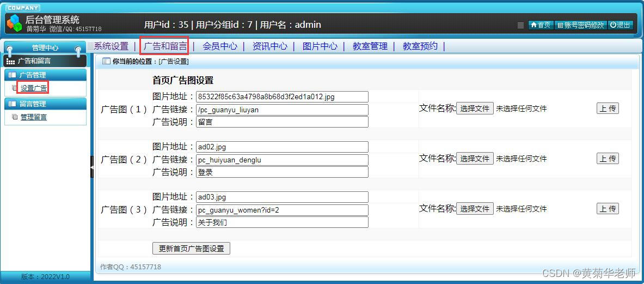Click the 首页广告图设置 heading
Screen dimensions: 644x284
[183, 80]
